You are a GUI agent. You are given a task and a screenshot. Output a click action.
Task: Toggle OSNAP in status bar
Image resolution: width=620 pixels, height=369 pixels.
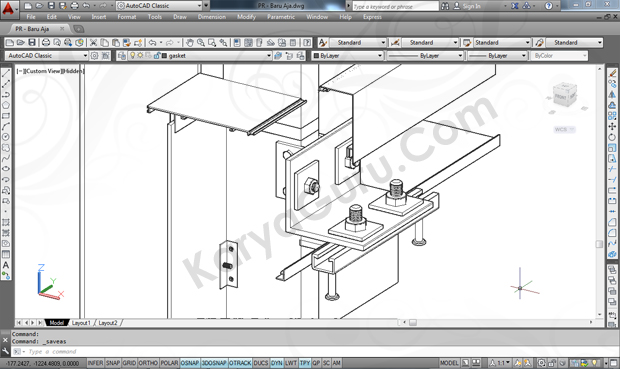pyautogui.click(x=190, y=363)
